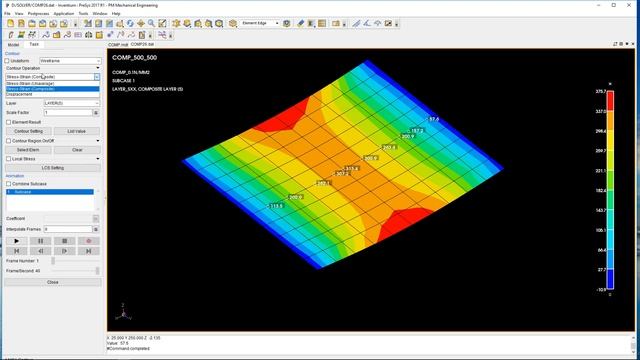Click the List Value button

[77, 131]
